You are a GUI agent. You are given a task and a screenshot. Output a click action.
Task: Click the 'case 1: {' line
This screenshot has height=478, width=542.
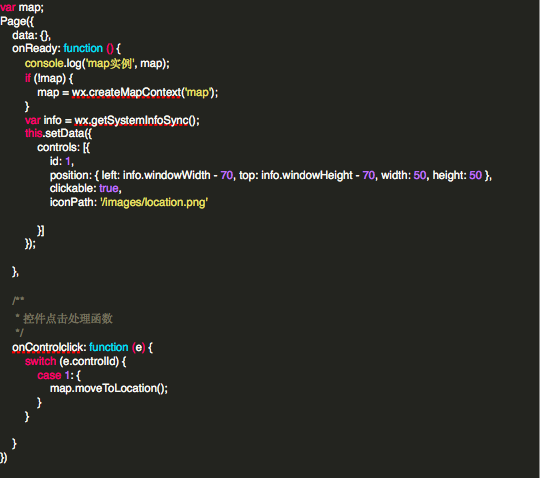click(x=59, y=375)
